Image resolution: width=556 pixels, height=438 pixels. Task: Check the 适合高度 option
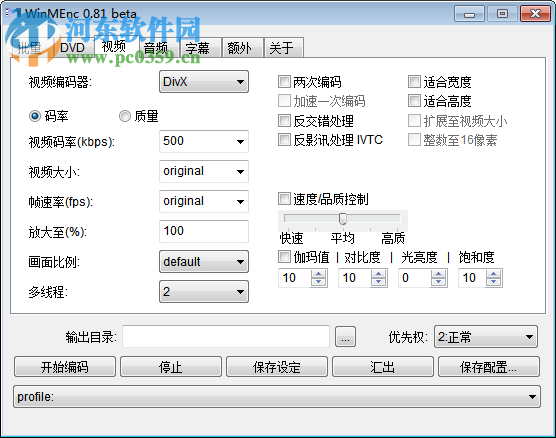point(414,101)
